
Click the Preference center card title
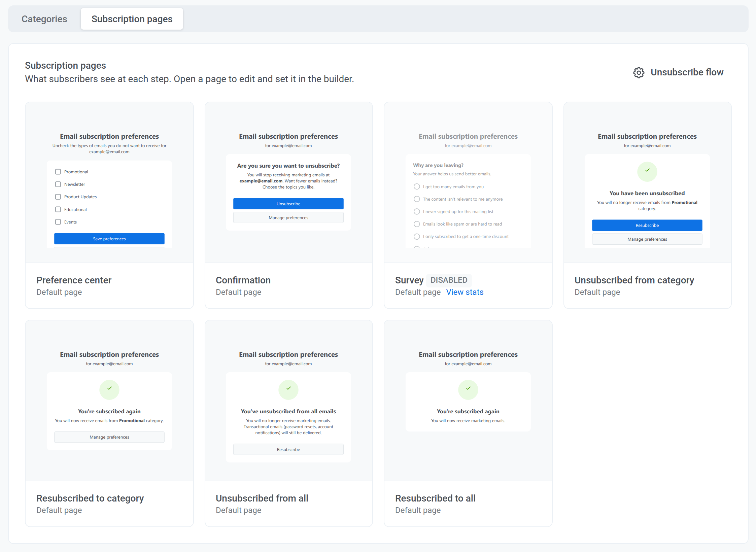click(74, 280)
